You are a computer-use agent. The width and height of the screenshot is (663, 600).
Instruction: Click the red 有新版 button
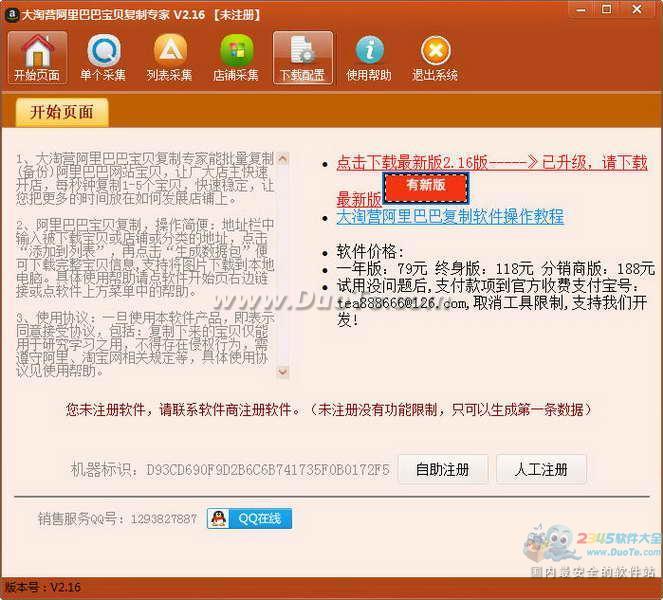tap(426, 187)
